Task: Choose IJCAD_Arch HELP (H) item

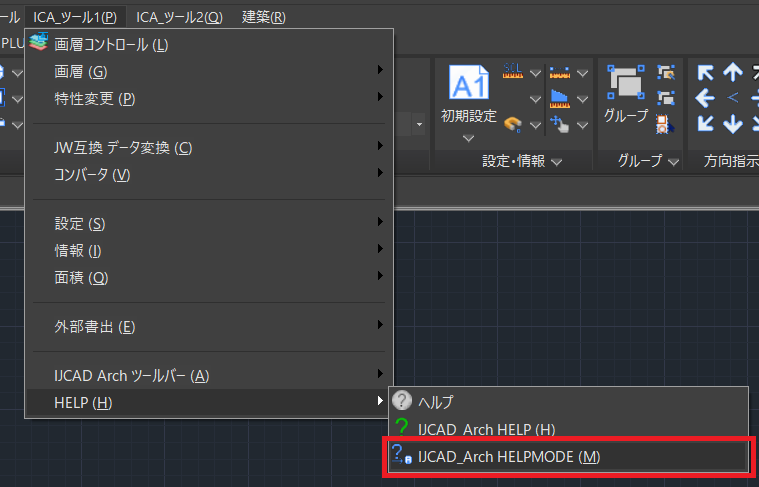Action: [x=569, y=429]
